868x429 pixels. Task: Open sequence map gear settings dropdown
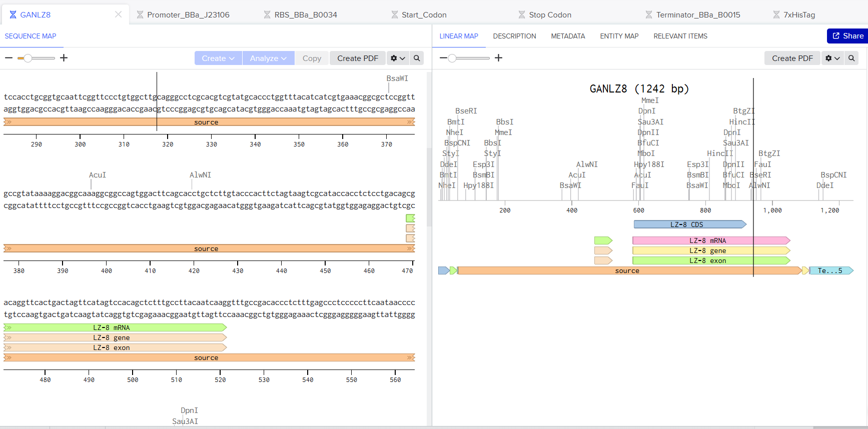[x=398, y=58]
